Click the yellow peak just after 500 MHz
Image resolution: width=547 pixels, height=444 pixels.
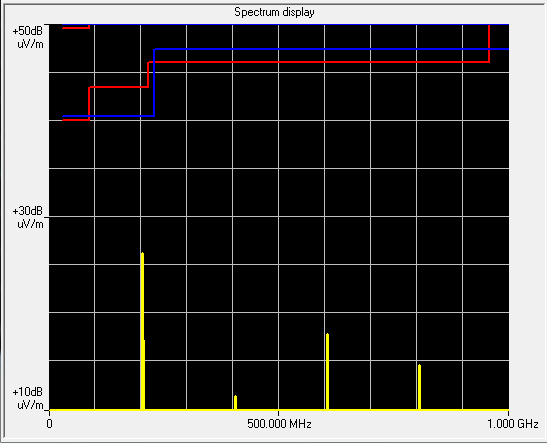pos(327,371)
